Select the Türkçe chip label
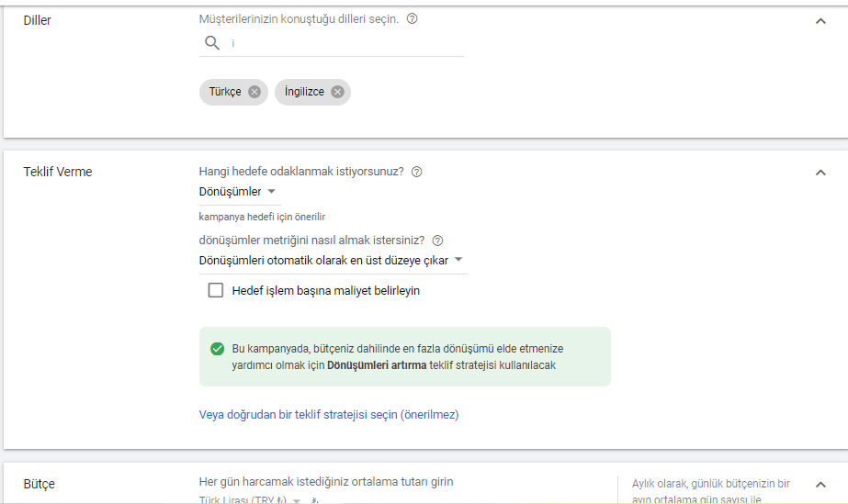This screenshot has height=504, width=848. point(225,92)
